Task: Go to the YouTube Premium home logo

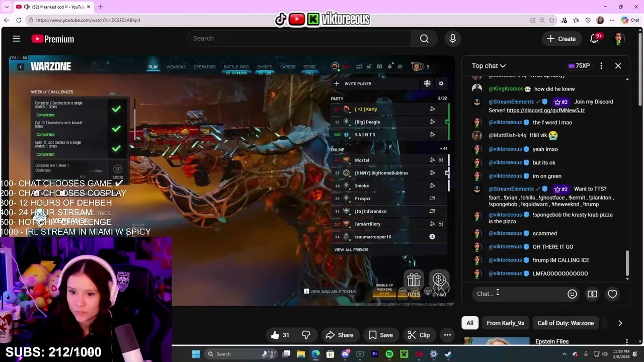Action: point(52,39)
